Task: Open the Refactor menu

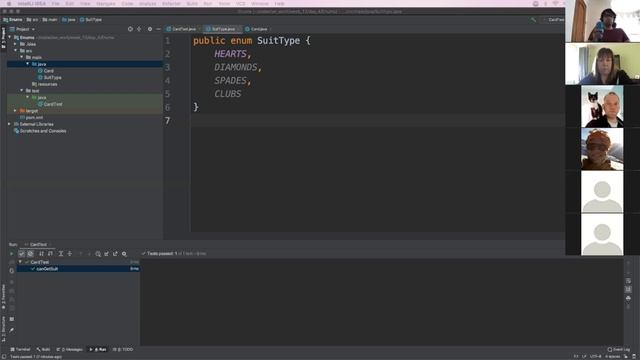Action: point(171,4)
